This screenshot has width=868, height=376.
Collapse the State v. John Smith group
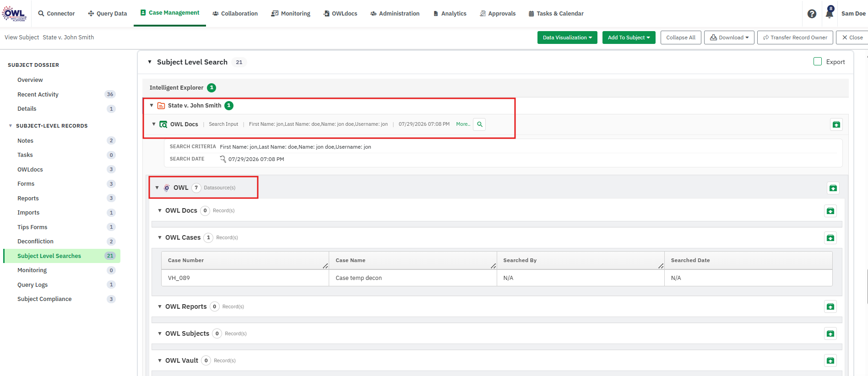coord(152,106)
